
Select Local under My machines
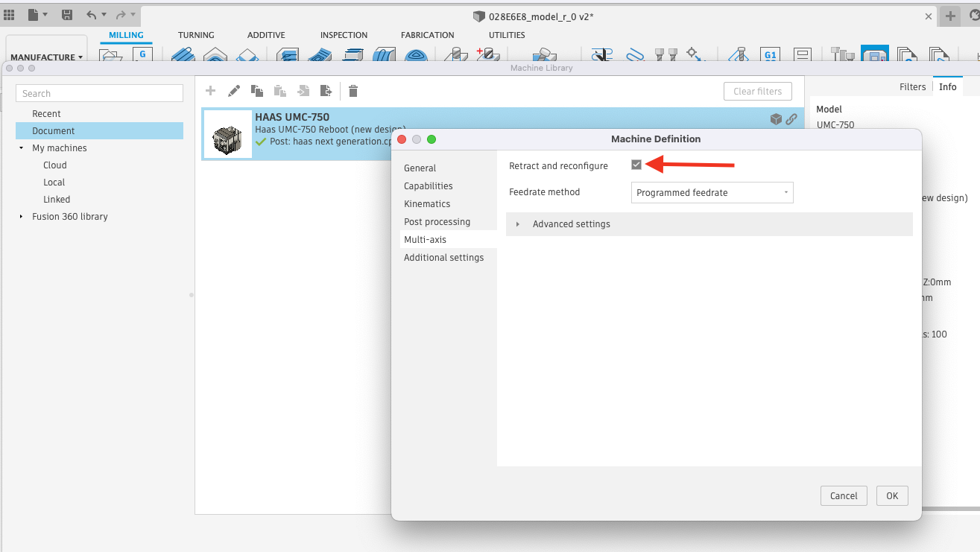tap(54, 183)
